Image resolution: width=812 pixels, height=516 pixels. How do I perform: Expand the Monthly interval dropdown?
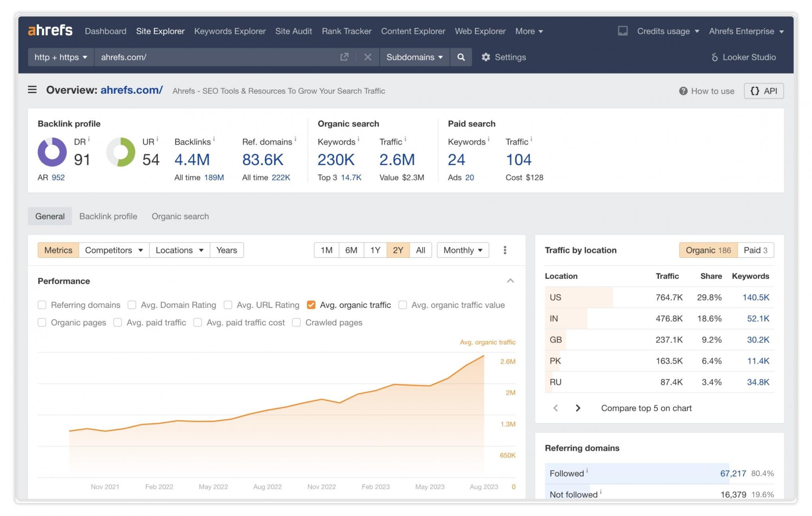coord(462,250)
